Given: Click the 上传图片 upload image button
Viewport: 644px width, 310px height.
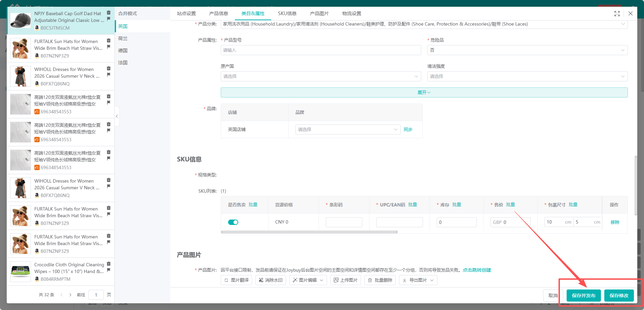Looking at the screenshot, I should pos(346,280).
